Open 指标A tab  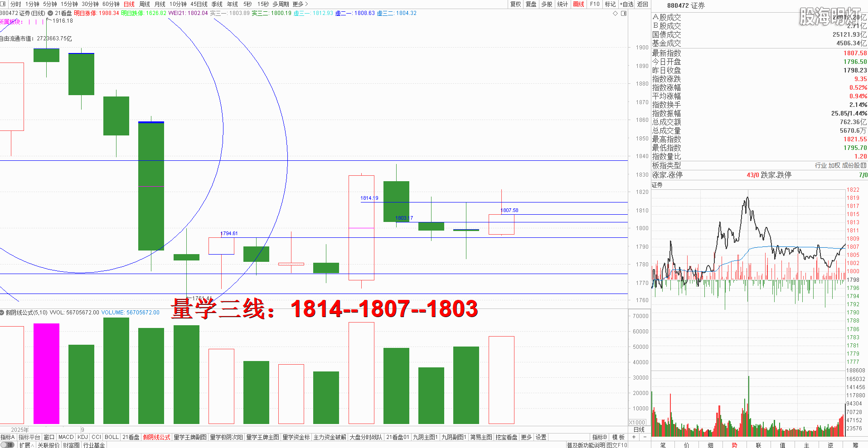(8, 437)
